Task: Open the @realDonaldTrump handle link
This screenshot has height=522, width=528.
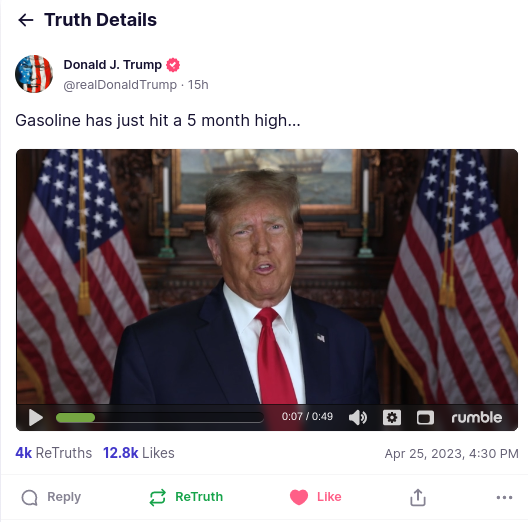Action: (x=120, y=85)
